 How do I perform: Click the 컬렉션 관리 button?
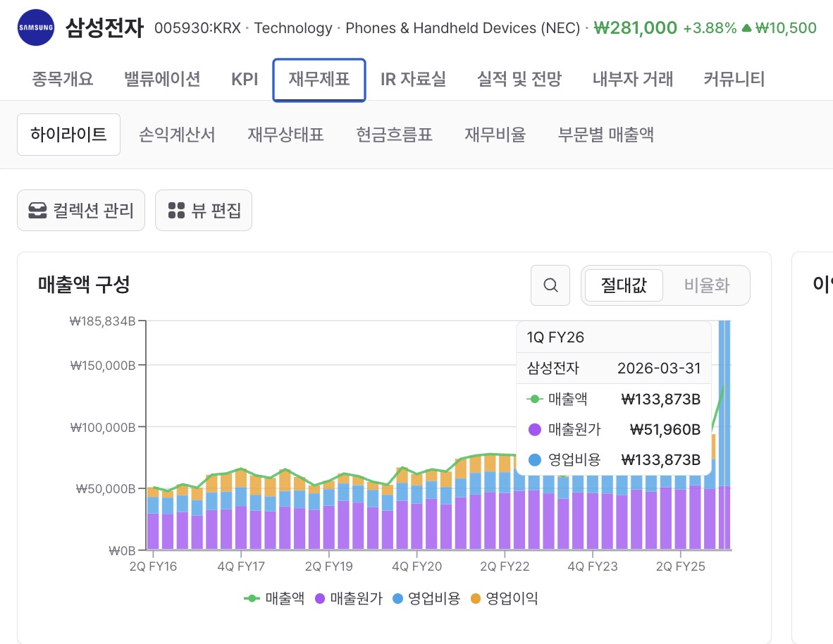(x=81, y=211)
